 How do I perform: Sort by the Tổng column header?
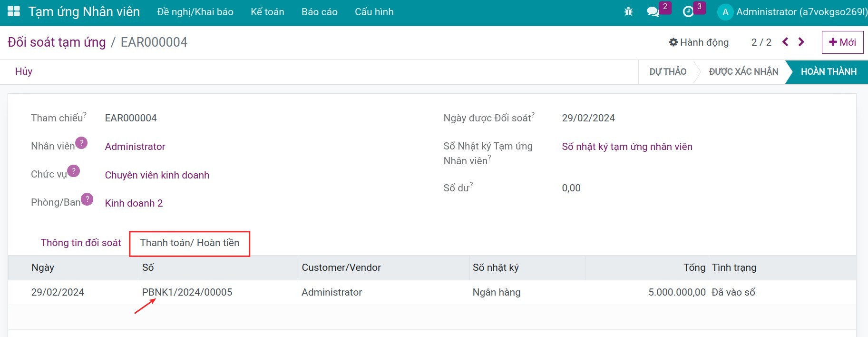(x=647, y=268)
